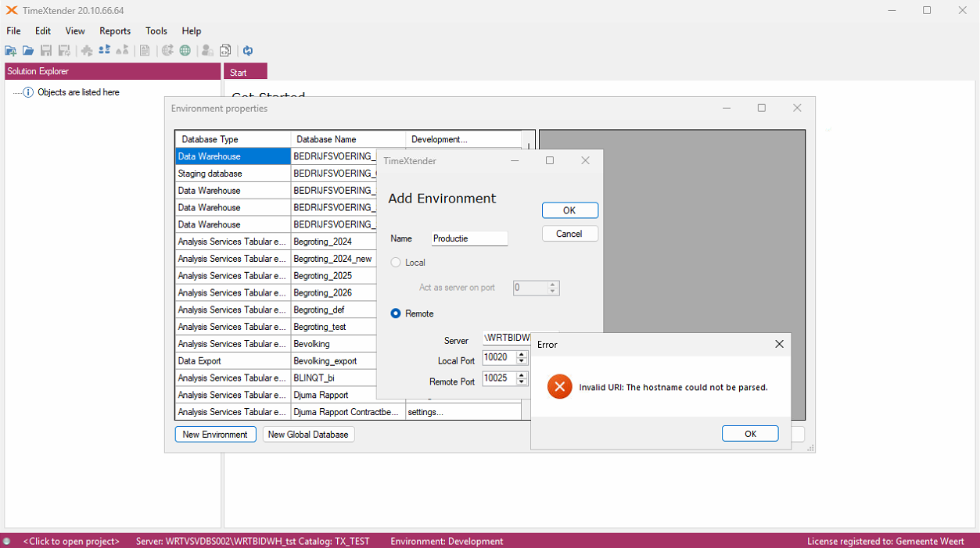Viewport: 980px width, 548px height.
Task: Open the Reports menu
Action: 115,31
